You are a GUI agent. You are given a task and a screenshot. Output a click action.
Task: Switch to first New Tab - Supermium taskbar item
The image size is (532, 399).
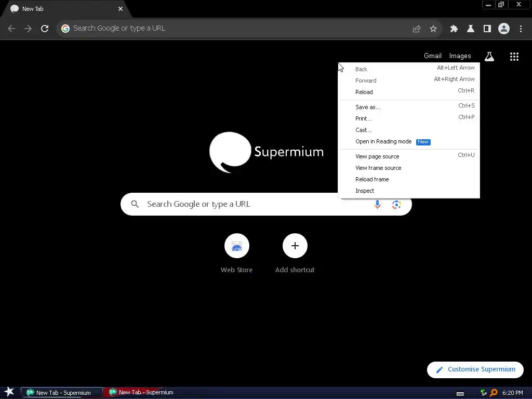62,393
